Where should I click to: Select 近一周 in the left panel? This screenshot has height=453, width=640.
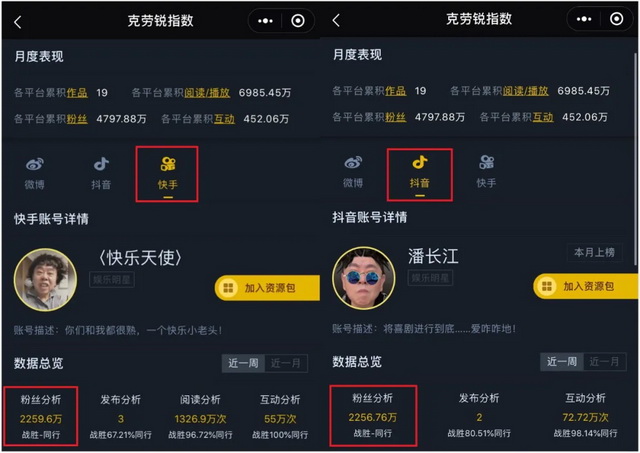point(243,363)
